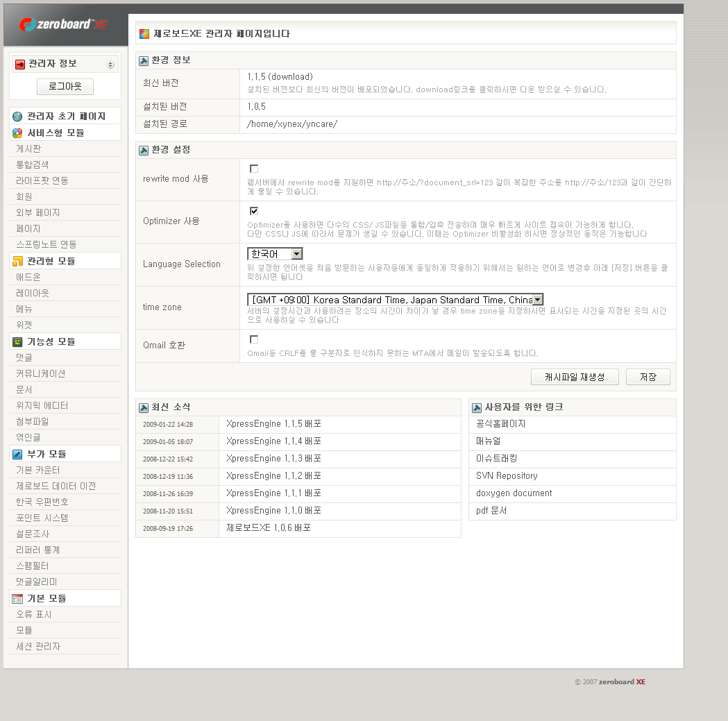The height and width of the screenshot is (721, 728).
Task: Click the download link for version 1.1.5
Action: (x=291, y=77)
